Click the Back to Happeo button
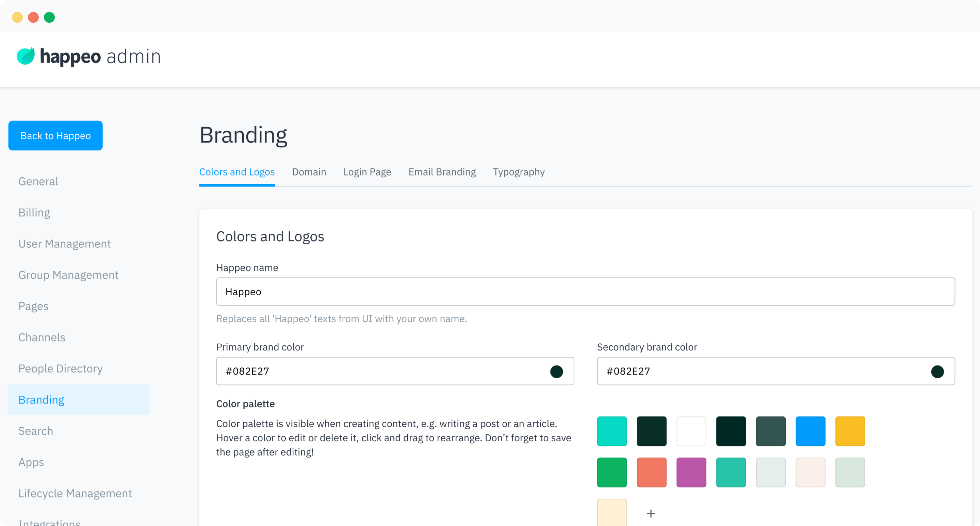Image resolution: width=980 pixels, height=526 pixels. pos(55,136)
